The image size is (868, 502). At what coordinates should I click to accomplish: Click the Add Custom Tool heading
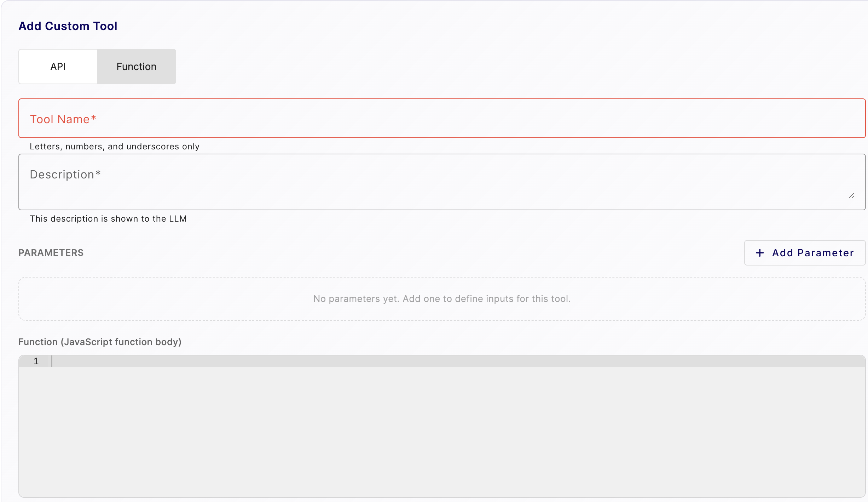[x=68, y=26]
